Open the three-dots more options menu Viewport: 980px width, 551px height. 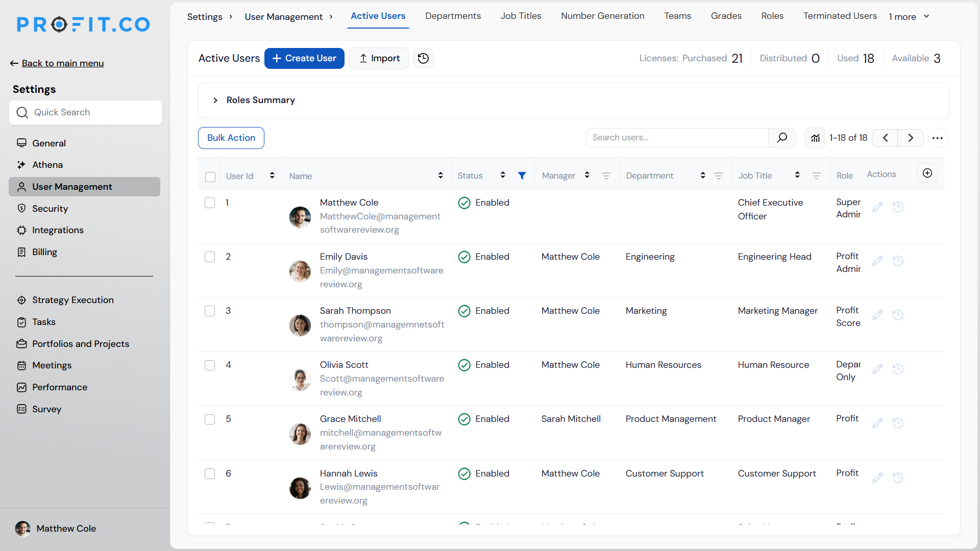(938, 138)
